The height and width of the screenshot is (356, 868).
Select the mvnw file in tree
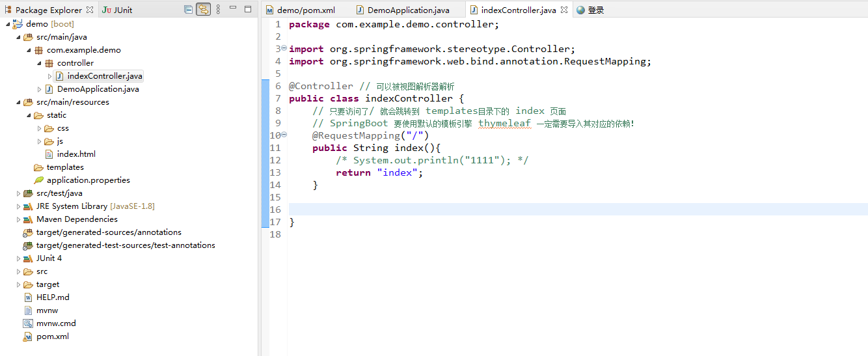[47, 310]
